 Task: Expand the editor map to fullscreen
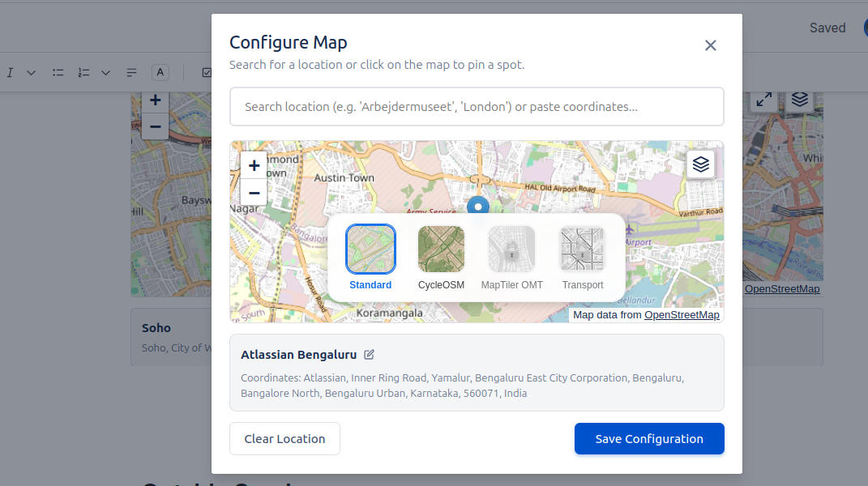pyautogui.click(x=763, y=100)
